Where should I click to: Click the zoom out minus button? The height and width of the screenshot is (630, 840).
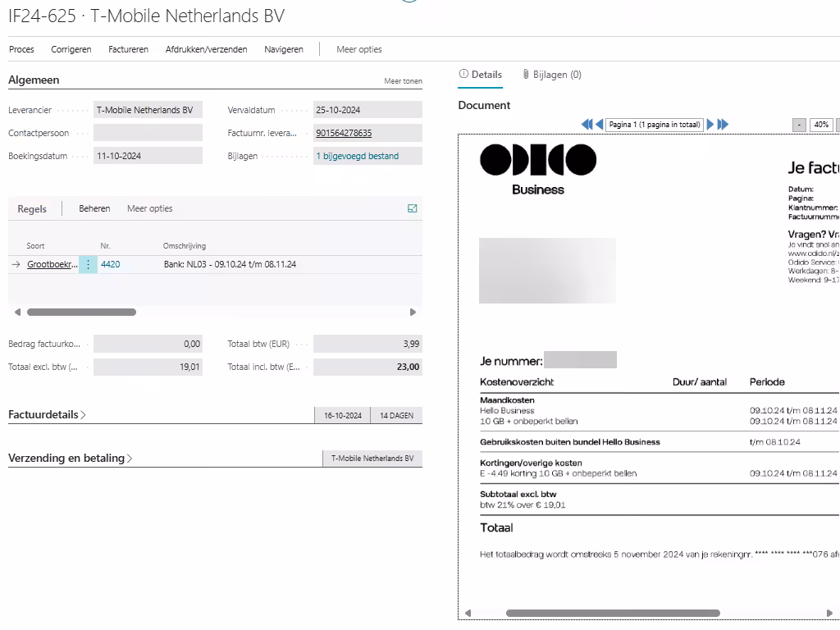[799, 125]
